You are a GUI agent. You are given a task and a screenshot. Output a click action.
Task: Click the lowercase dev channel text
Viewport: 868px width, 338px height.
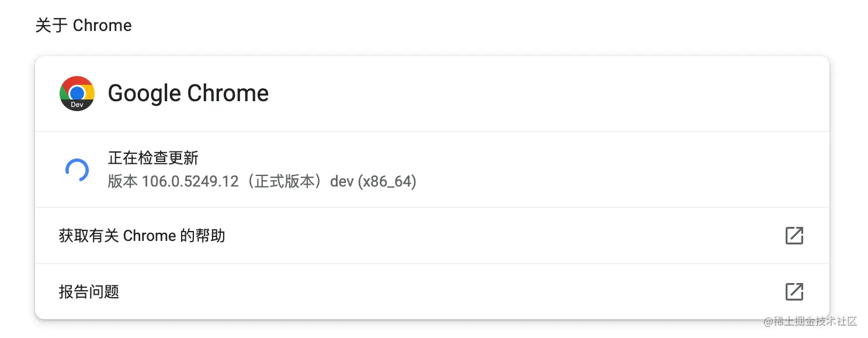click(x=342, y=182)
